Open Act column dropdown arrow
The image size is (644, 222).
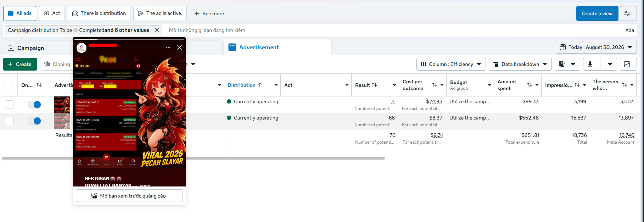tap(347, 85)
